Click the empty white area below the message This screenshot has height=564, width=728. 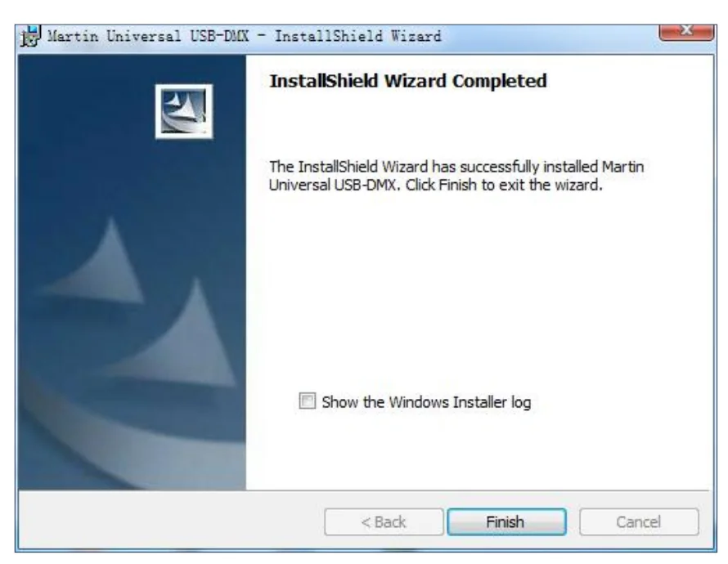(479, 288)
